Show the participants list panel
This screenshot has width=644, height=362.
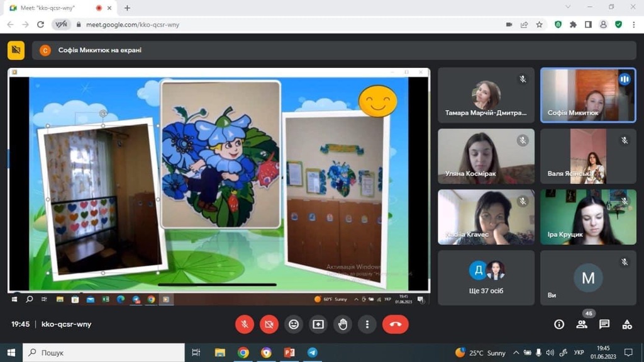pos(582,324)
